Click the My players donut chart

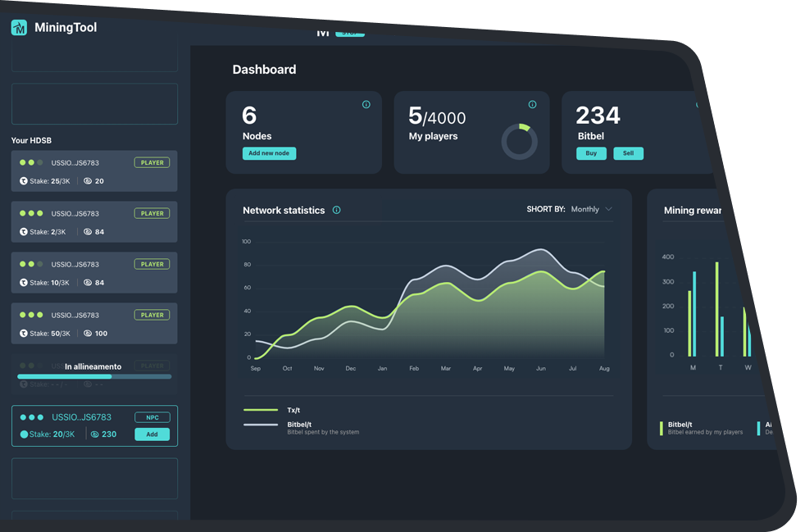click(520, 142)
